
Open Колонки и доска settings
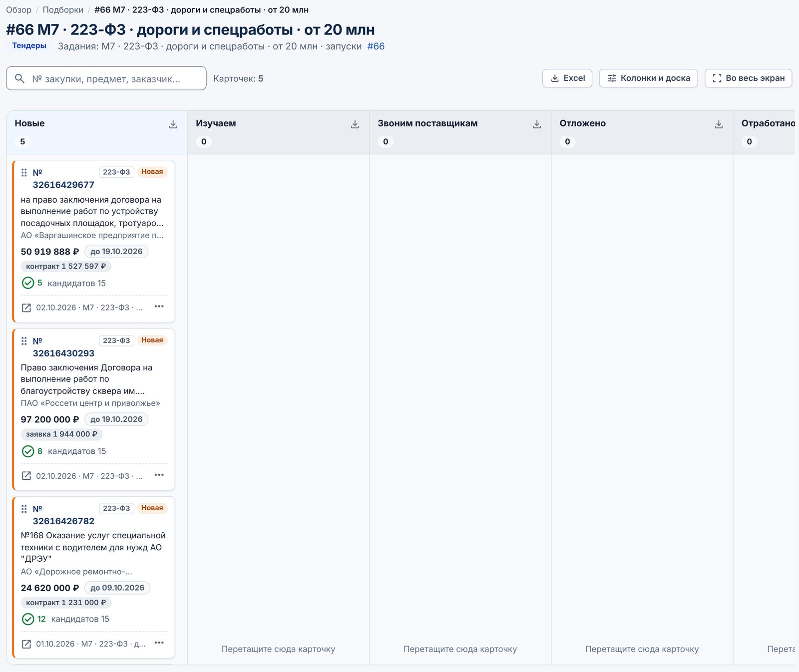pyautogui.click(x=648, y=78)
